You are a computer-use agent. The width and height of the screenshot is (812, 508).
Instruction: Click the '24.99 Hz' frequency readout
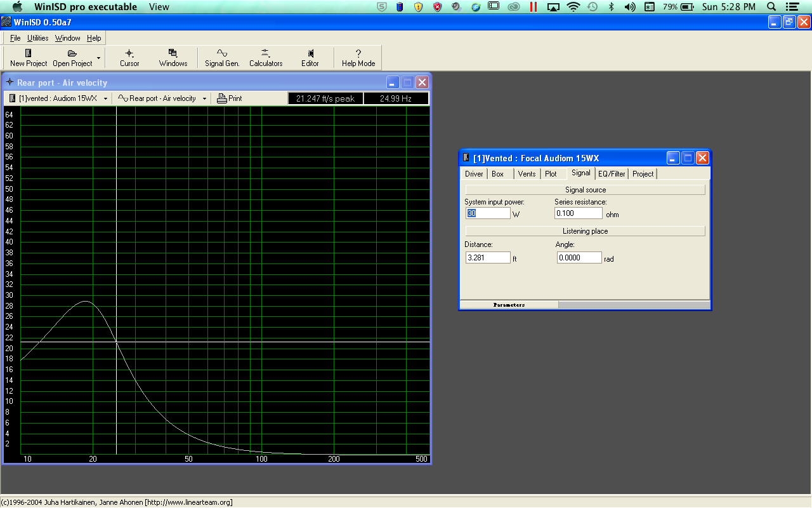click(396, 98)
